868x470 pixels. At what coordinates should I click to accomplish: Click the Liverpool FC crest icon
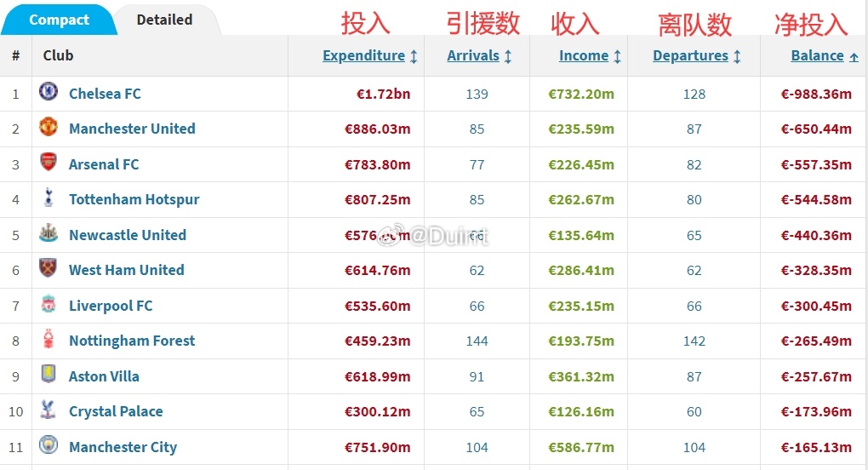(49, 304)
